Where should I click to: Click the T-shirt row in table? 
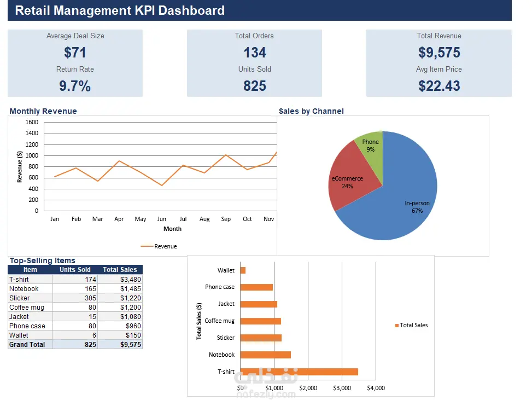click(75, 279)
